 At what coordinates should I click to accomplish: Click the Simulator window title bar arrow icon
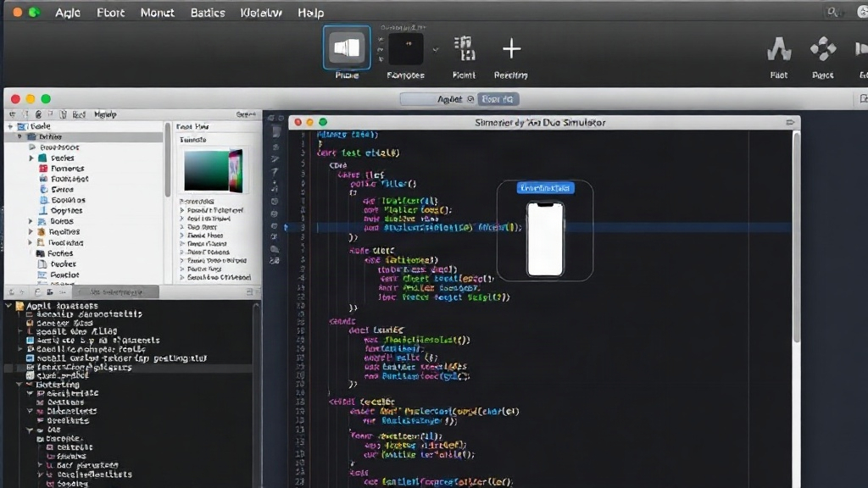tap(790, 122)
